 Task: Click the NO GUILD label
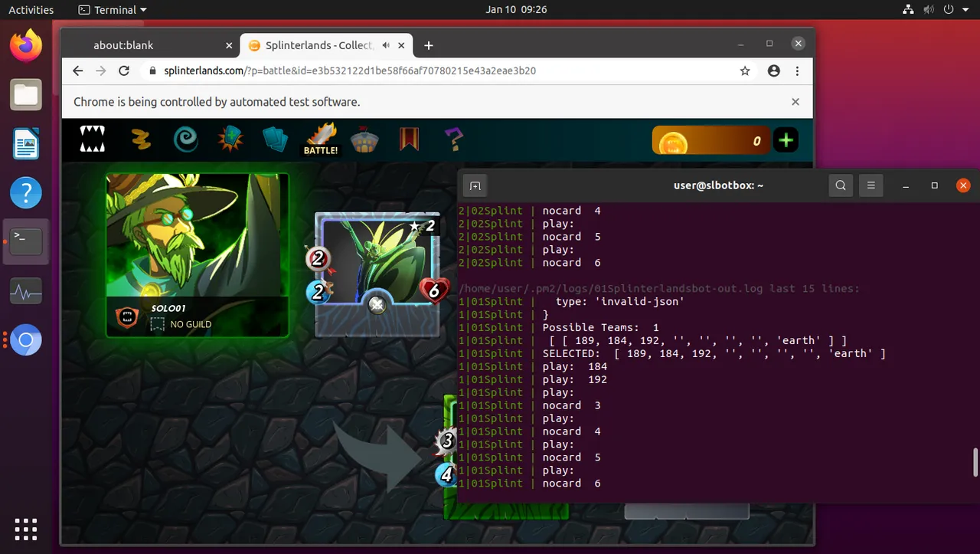191,324
